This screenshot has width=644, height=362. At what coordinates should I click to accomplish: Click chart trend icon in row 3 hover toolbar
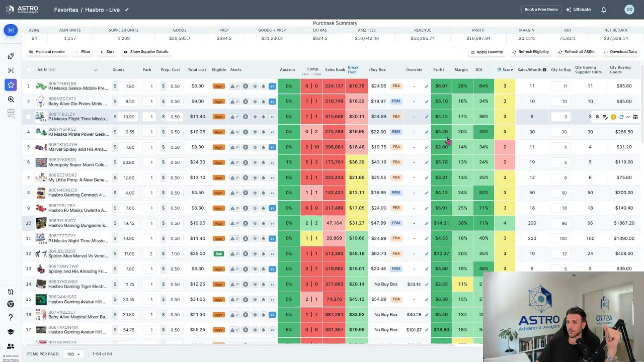pos(628,117)
